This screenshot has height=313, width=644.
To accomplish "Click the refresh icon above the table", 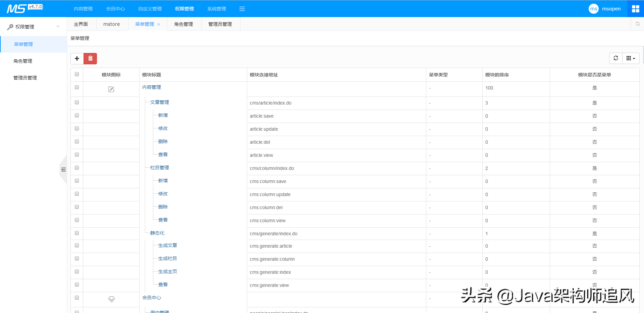I will (615, 58).
